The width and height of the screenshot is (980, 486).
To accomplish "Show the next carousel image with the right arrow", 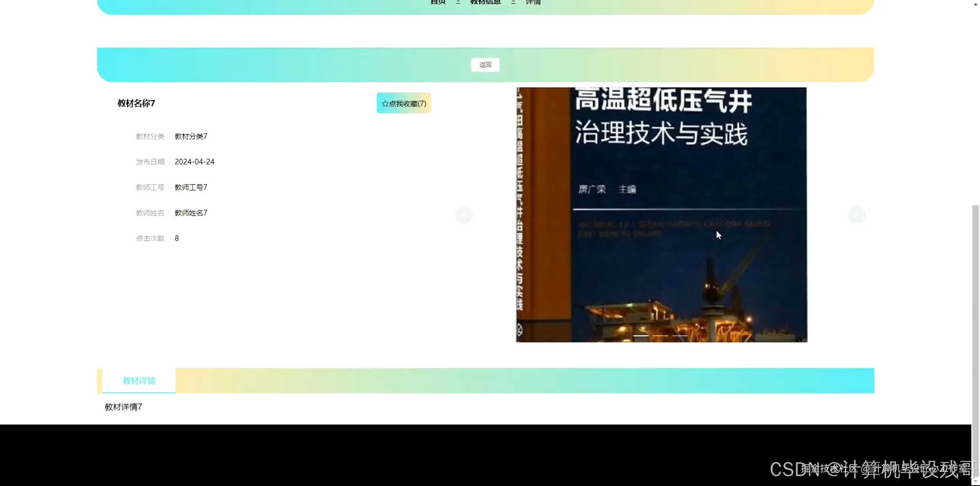I will (857, 215).
